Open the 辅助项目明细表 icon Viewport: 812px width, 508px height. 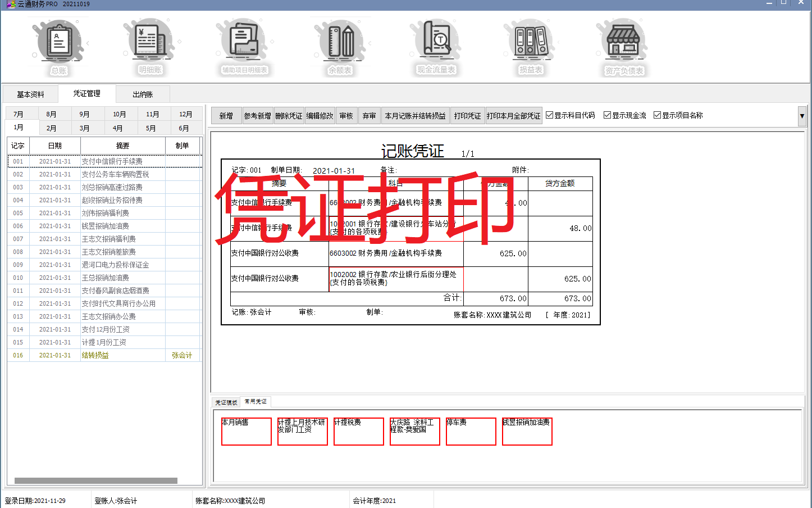(x=244, y=48)
